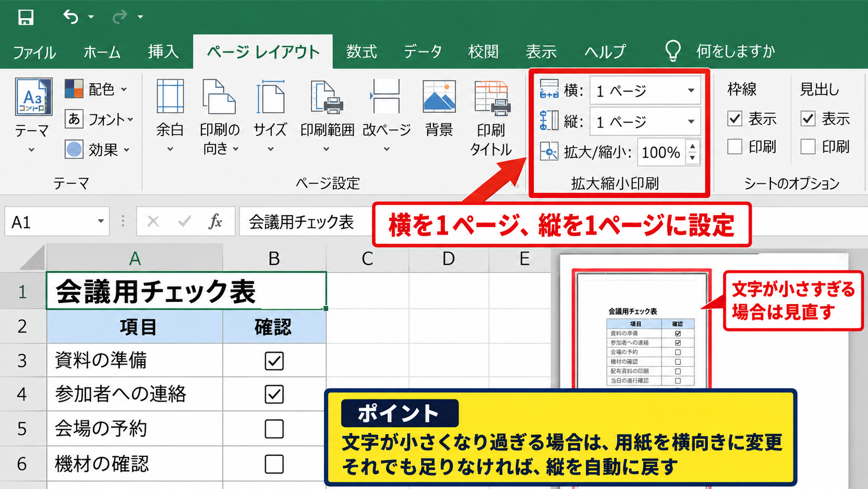
Task: Click the Redo arrow icon
Action: pyautogui.click(x=120, y=17)
